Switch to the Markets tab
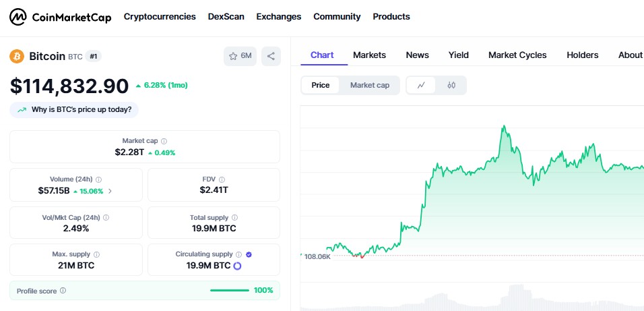This screenshot has height=311, width=644. 370,55
